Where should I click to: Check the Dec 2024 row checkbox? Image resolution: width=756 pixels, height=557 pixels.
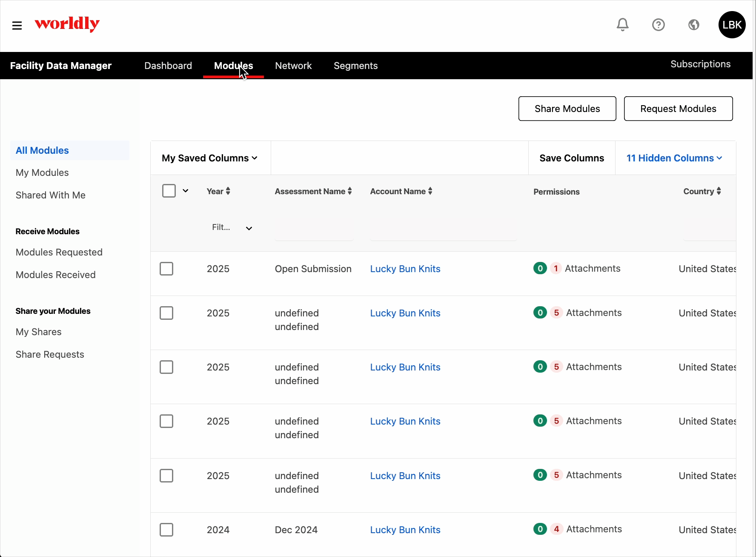[x=166, y=530]
